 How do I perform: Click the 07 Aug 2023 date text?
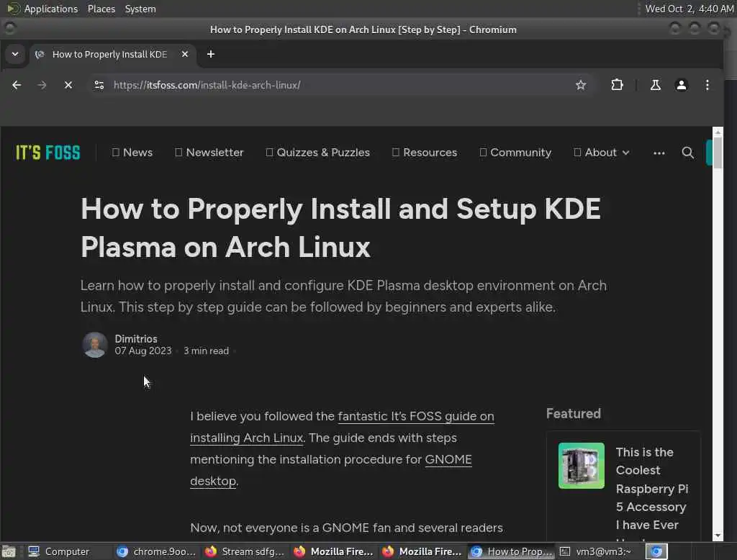click(x=143, y=351)
